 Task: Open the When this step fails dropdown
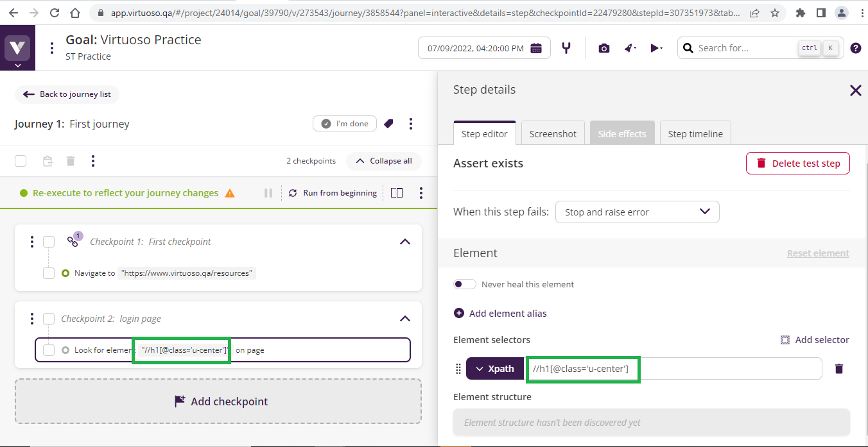[x=637, y=212]
